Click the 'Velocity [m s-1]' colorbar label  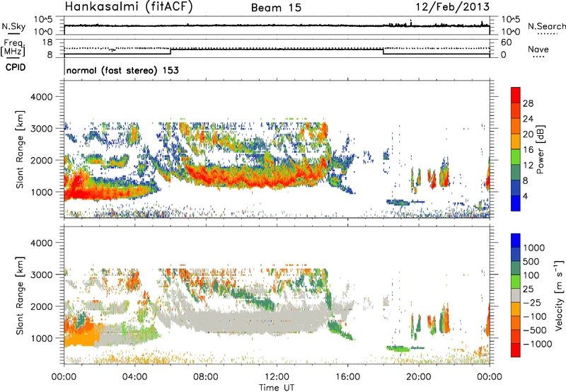coord(559,295)
